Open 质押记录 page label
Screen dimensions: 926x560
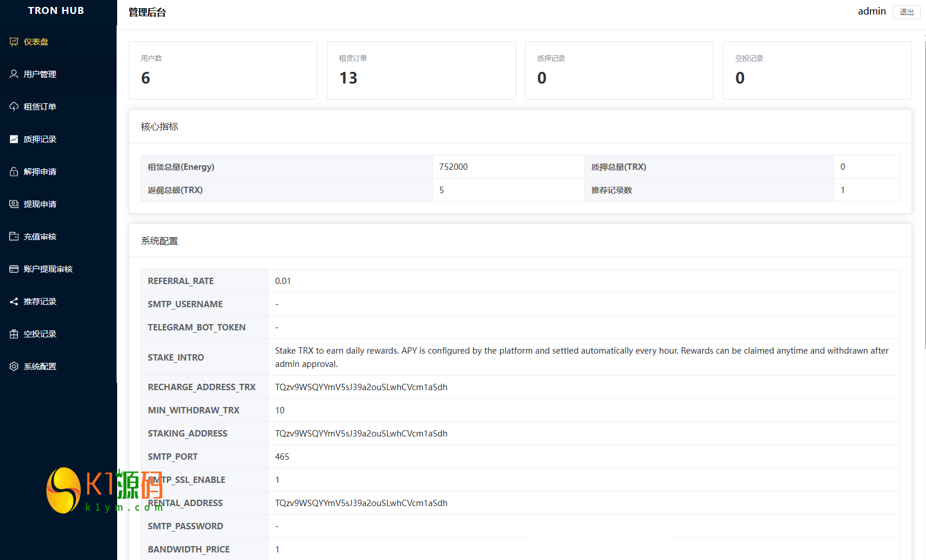pyautogui.click(x=40, y=139)
